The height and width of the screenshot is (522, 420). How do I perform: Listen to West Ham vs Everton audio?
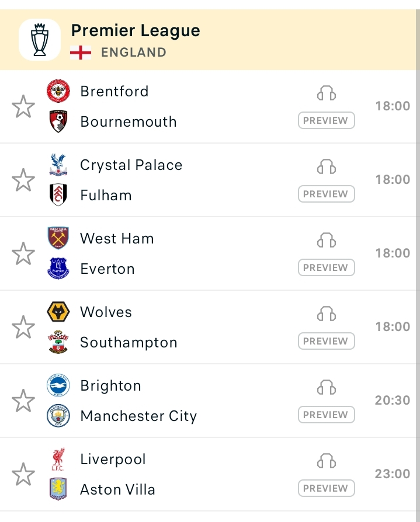tap(327, 241)
